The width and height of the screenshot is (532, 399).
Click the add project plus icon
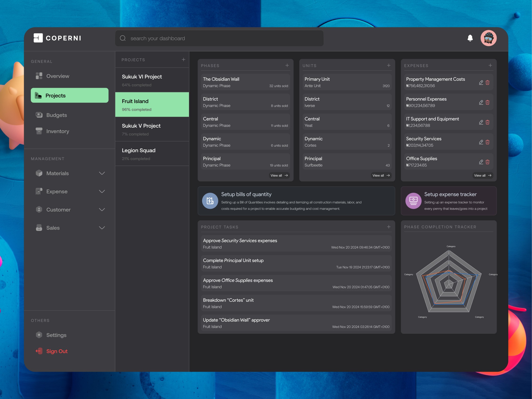pyautogui.click(x=184, y=60)
